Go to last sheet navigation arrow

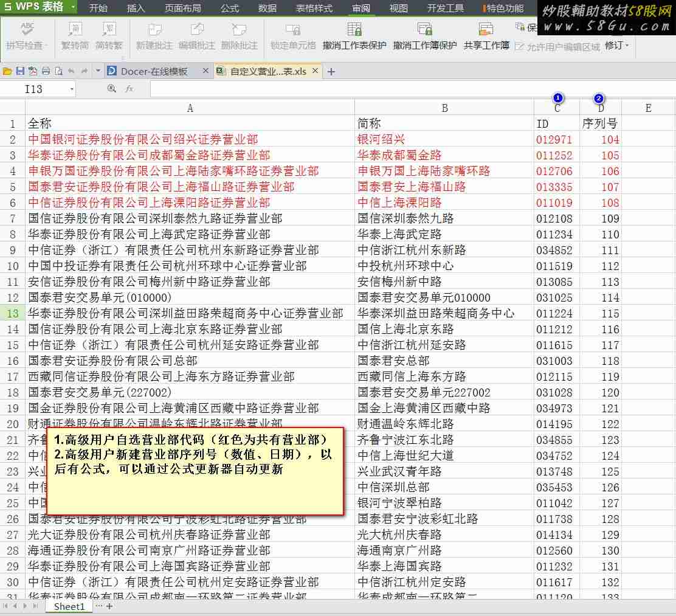click(36, 606)
